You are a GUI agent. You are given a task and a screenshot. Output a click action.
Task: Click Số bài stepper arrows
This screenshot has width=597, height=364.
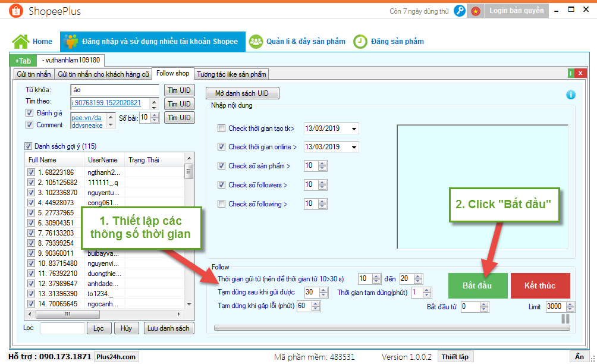155,118
